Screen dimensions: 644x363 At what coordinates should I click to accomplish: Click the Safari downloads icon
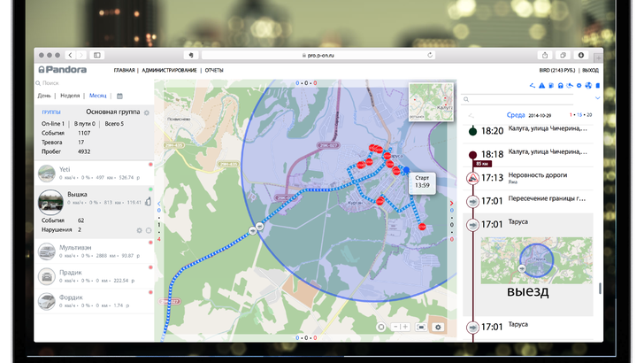(x=581, y=55)
